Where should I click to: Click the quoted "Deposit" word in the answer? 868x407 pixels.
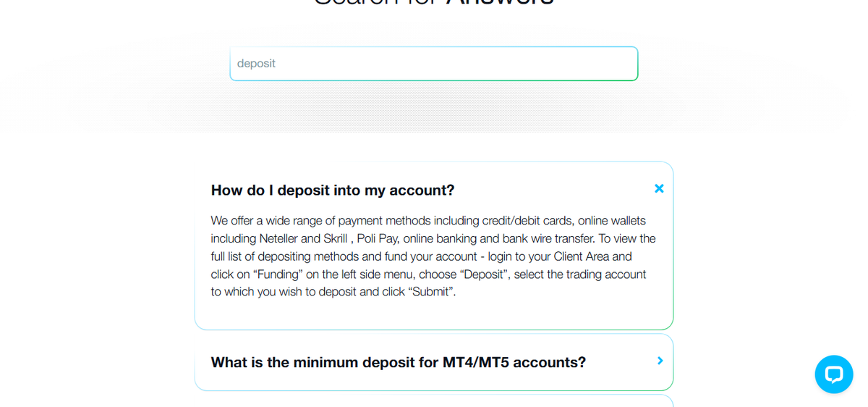(482, 274)
